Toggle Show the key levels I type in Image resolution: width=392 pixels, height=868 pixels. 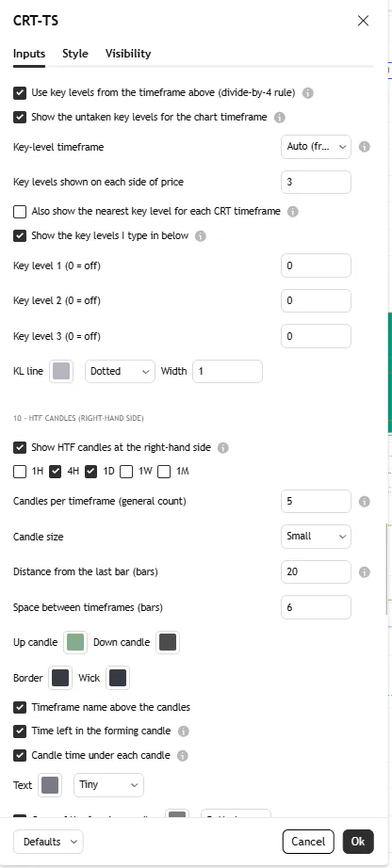pyautogui.click(x=20, y=235)
